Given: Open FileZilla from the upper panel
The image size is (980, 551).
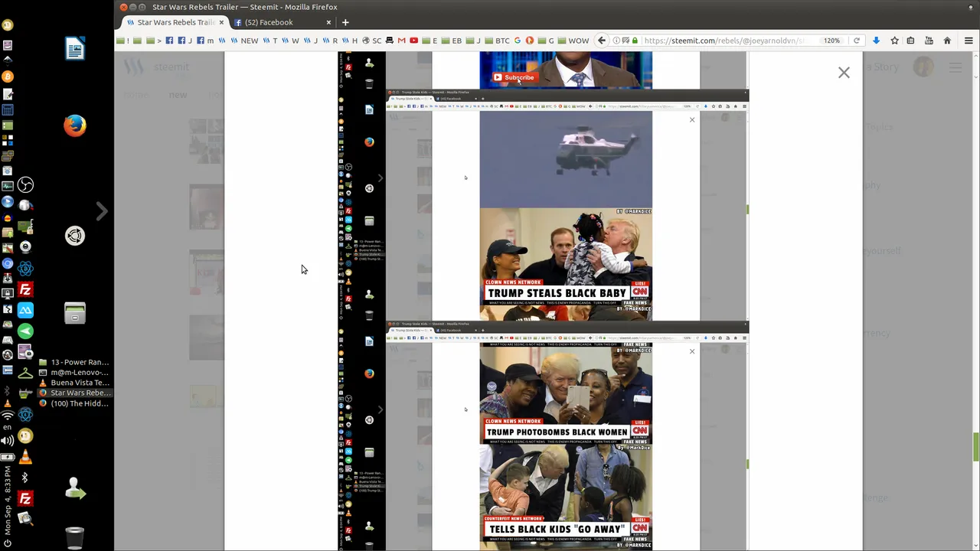Looking at the screenshot, I should click(x=25, y=290).
